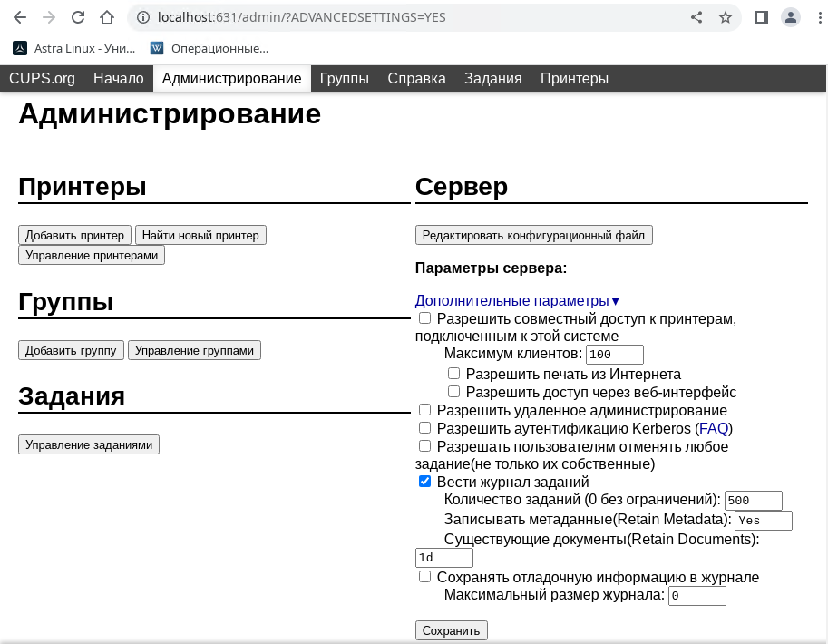828x644 pixels.
Task: Open the Принтеры tab
Action: click(x=574, y=78)
